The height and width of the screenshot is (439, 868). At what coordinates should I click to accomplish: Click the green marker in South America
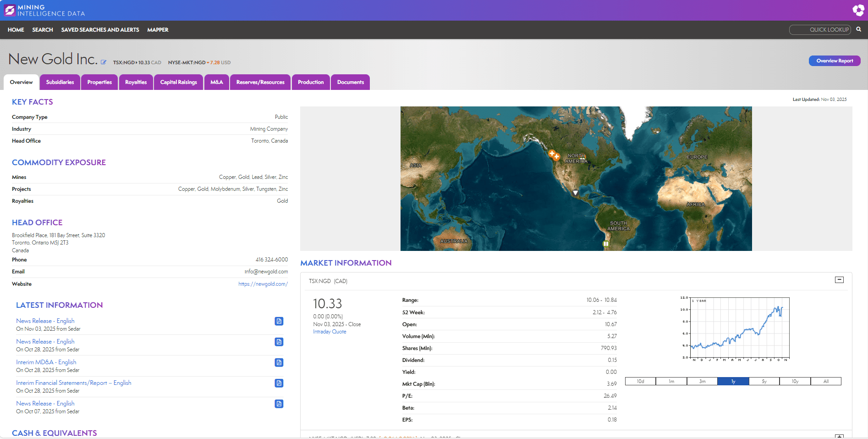[605, 244]
